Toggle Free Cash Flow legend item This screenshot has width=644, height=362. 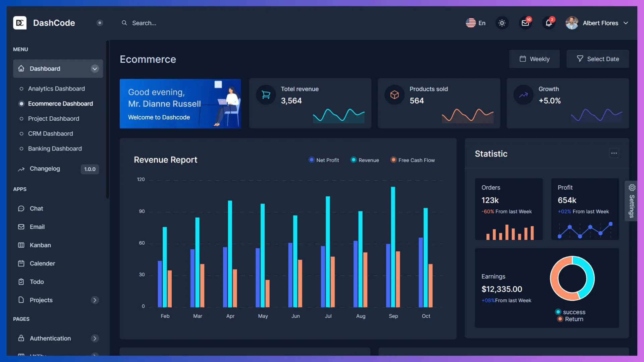pyautogui.click(x=413, y=160)
